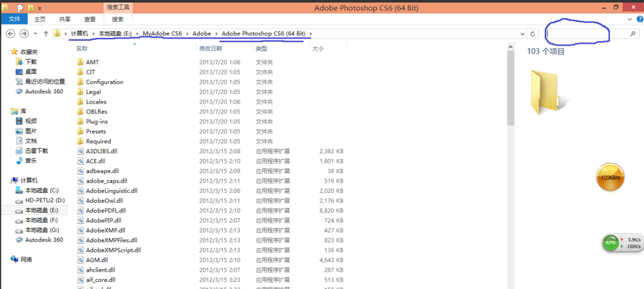The width and height of the screenshot is (644, 289).
Task: Open 本地磁盘 (C:) drive
Action: point(37,191)
